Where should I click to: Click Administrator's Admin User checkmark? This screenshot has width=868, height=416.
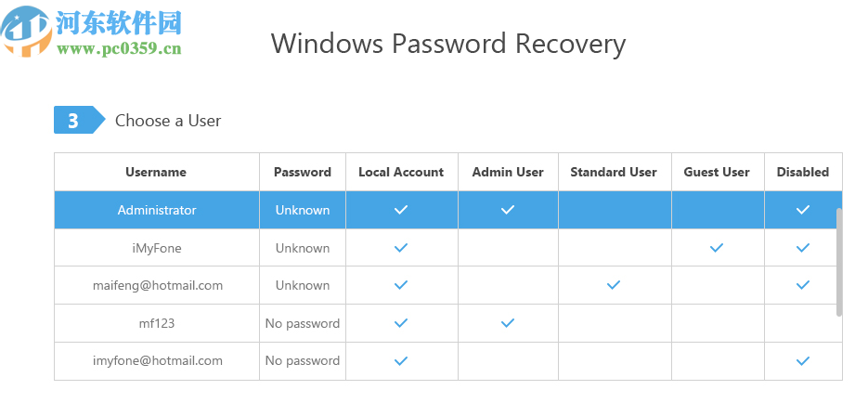point(508,210)
